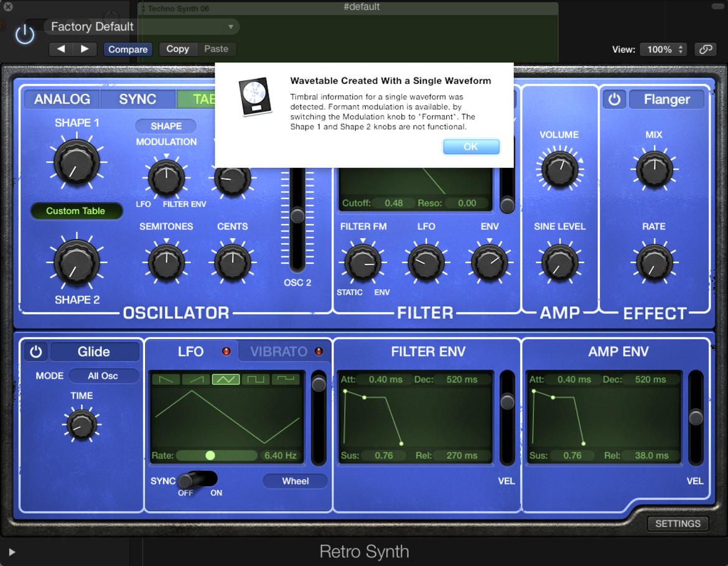728x566 pixels.
Task: Select the LFO tab
Action: pos(191,351)
